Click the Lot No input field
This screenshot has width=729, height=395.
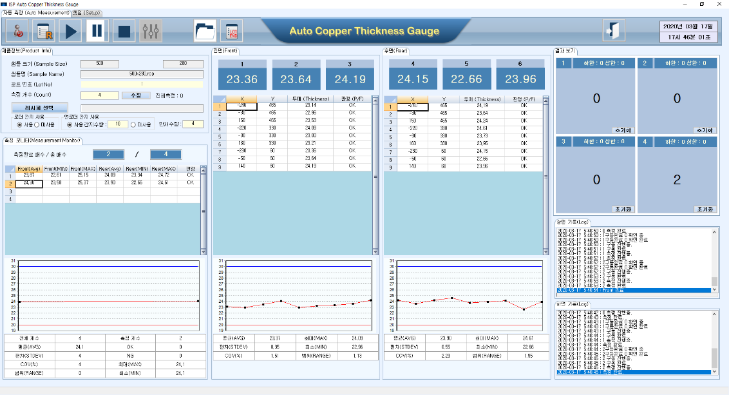coord(142,85)
